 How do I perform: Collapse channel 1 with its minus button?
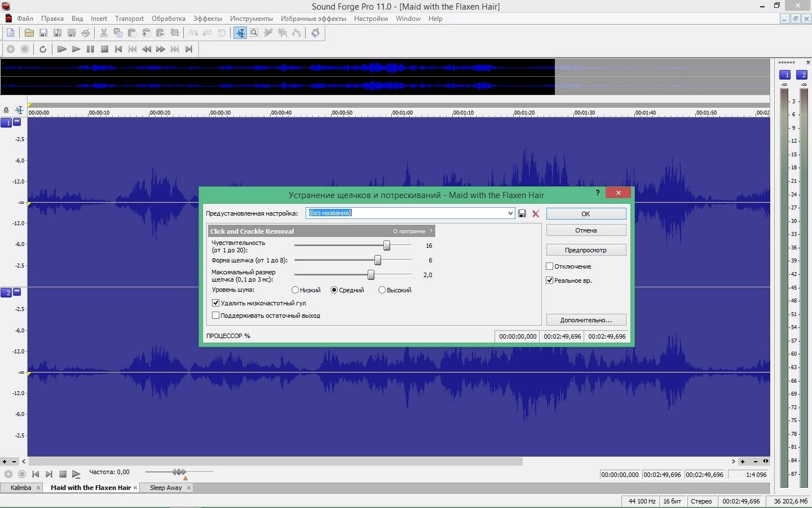point(17,122)
